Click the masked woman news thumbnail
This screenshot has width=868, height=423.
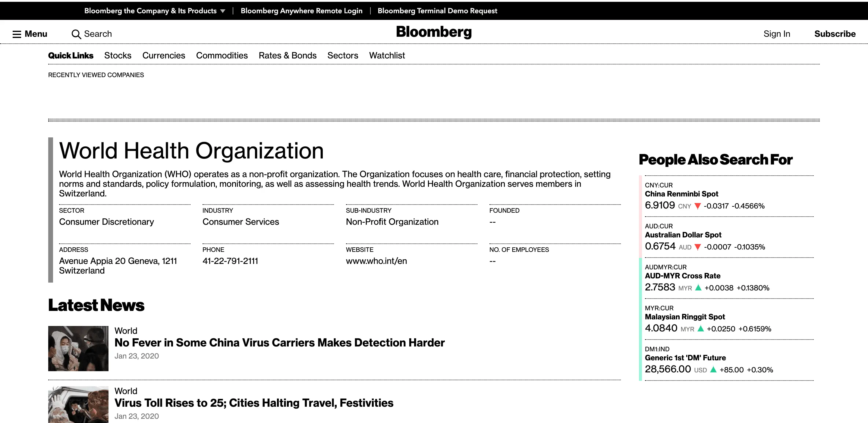click(78, 348)
